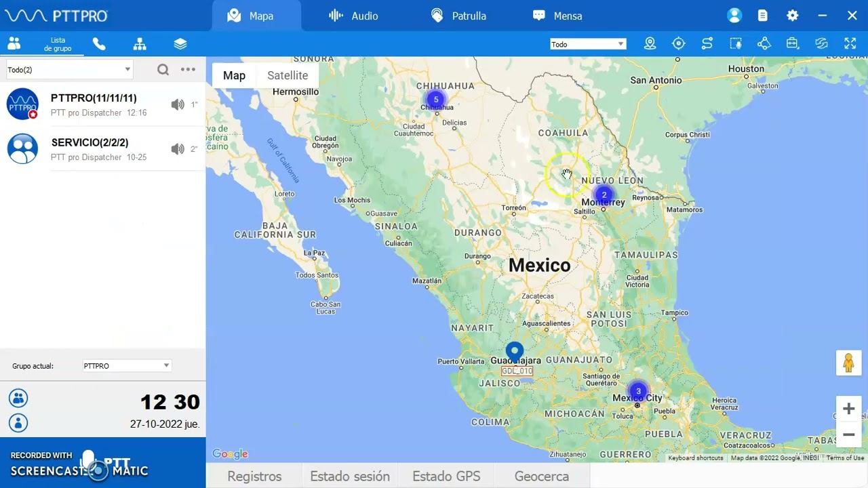Select the SERVICIO(2/2/2) group

(103, 149)
